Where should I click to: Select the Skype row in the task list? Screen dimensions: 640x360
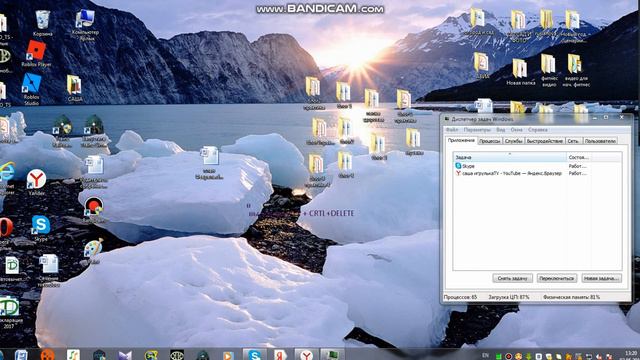[537, 166]
